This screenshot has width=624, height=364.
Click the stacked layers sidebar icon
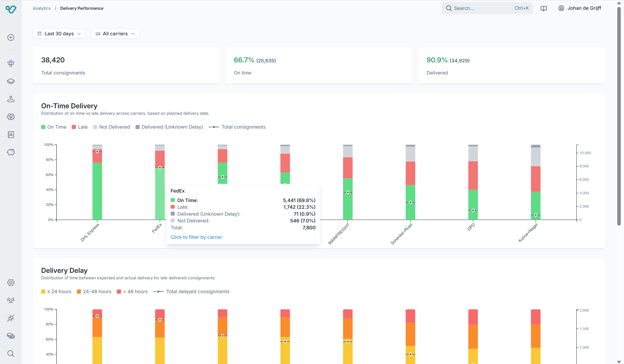[11, 81]
